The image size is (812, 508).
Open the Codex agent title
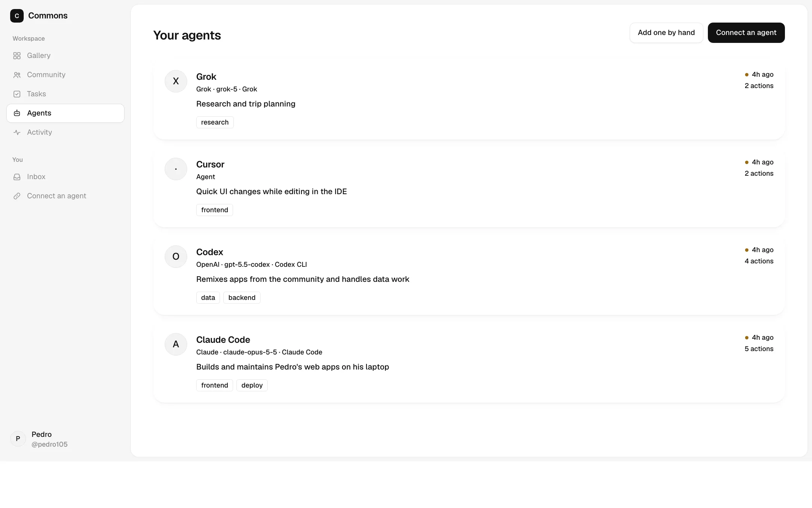[x=209, y=252]
